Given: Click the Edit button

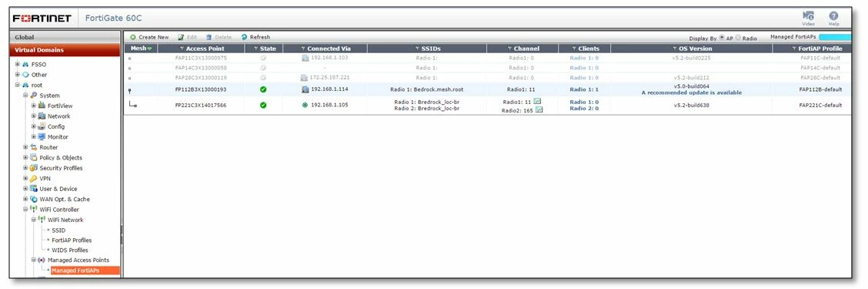Looking at the screenshot, I should (x=187, y=37).
